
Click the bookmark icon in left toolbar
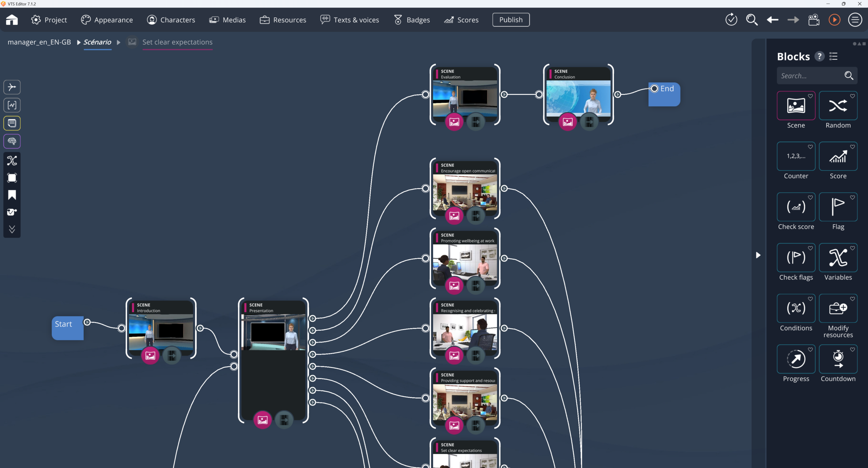pos(12,195)
